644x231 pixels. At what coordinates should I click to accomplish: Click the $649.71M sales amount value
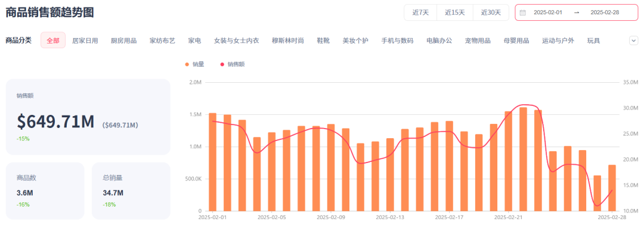click(x=55, y=121)
